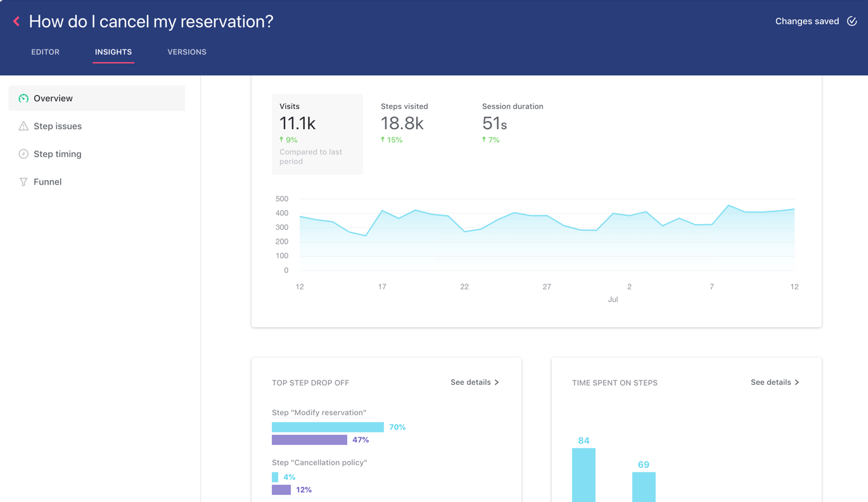Viewport: 868px width, 502px height.
Task: Click the Step timing clock icon
Action: click(x=23, y=154)
